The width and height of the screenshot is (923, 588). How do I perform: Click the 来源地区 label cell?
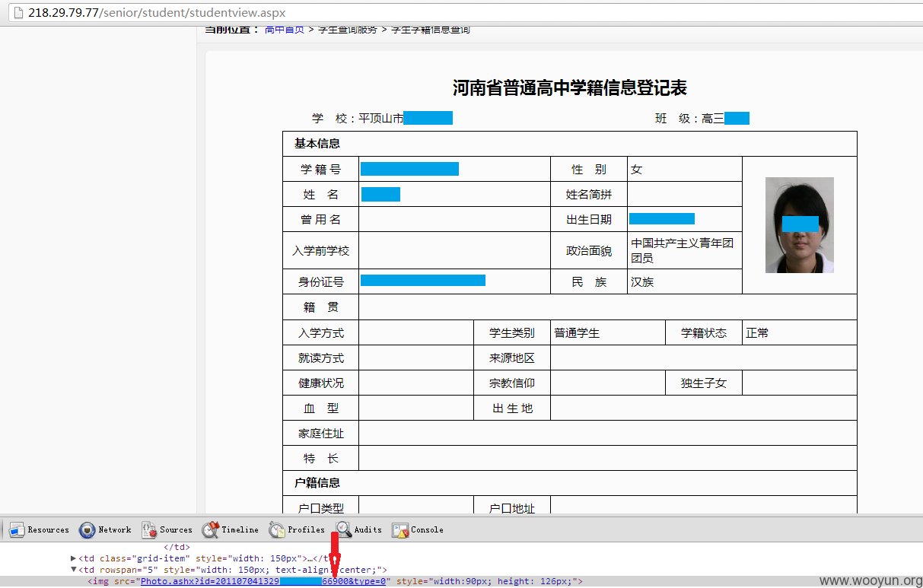tap(512, 358)
